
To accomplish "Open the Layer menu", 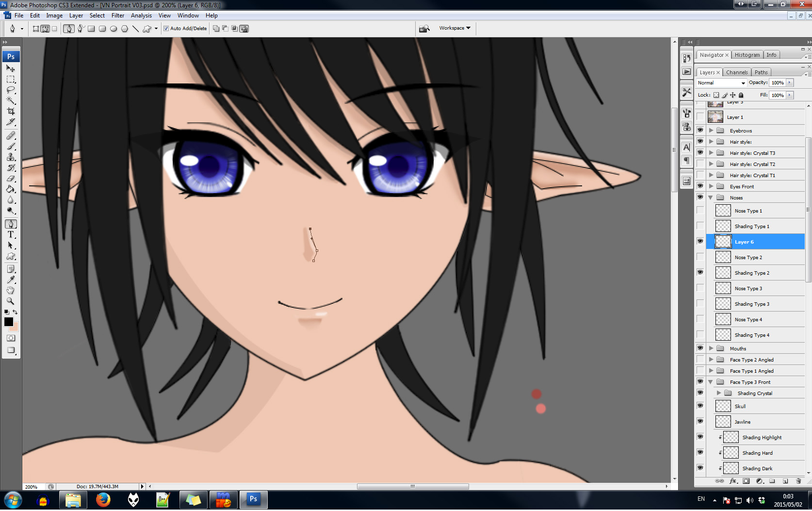I will pos(76,16).
